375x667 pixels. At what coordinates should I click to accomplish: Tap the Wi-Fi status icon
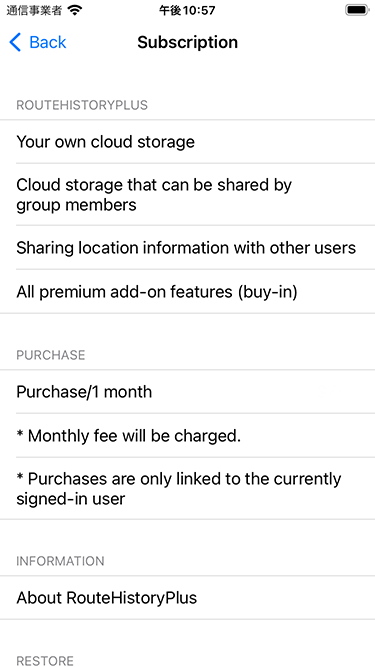pos(75,10)
